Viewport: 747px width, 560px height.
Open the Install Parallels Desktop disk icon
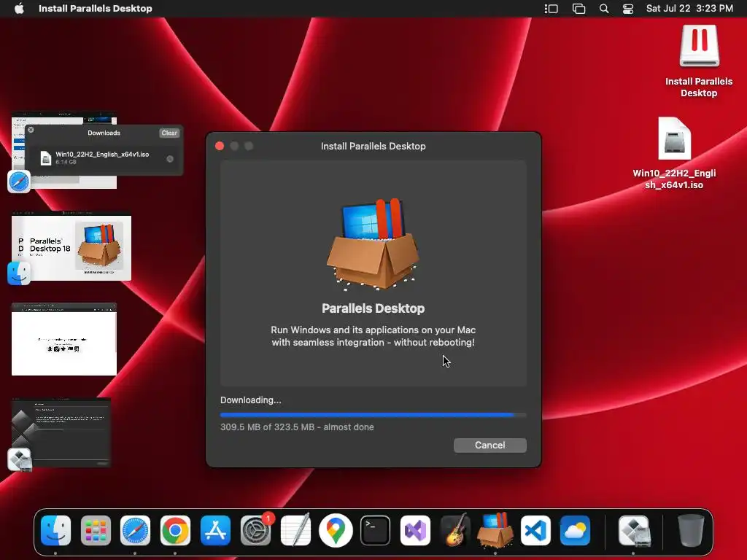click(x=699, y=61)
